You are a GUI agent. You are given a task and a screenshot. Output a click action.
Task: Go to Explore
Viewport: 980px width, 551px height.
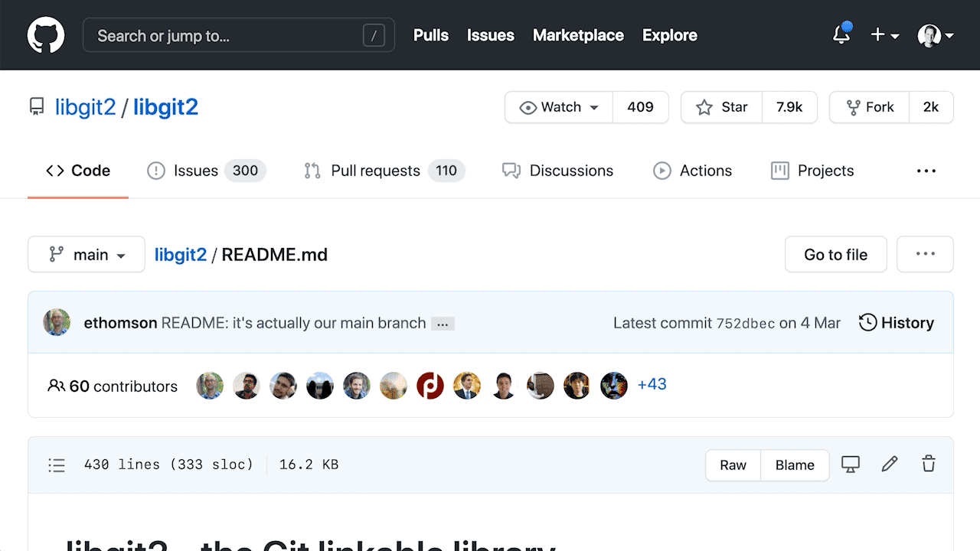[x=670, y=35]
